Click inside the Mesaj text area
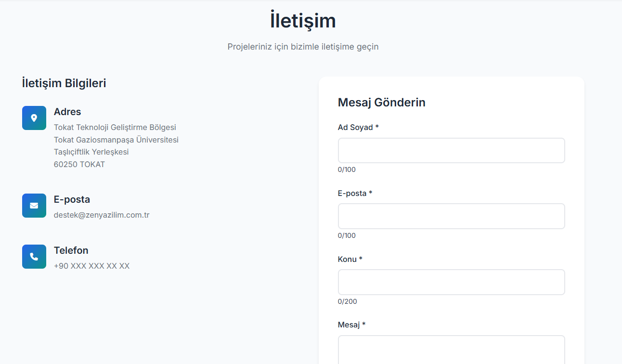This screenshot has width=622, height=364. [x=451, y=349]
